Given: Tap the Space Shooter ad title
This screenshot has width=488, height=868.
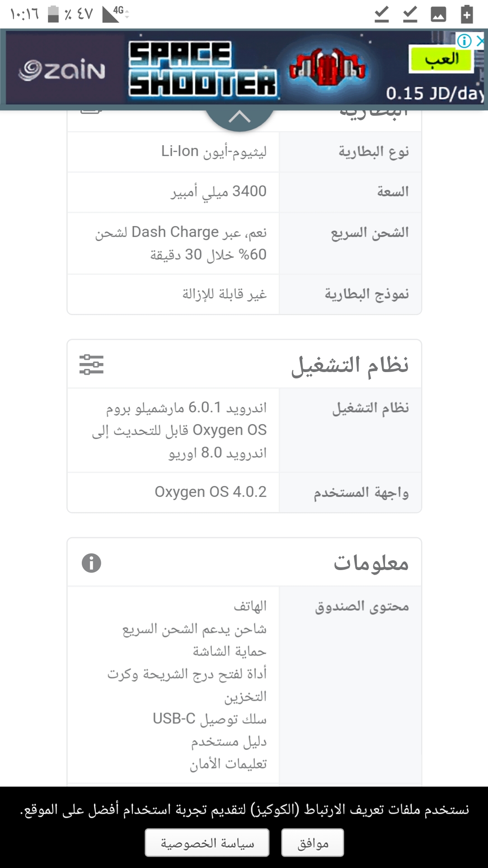Looking at the screenshot, I should [x=202, y=69].
